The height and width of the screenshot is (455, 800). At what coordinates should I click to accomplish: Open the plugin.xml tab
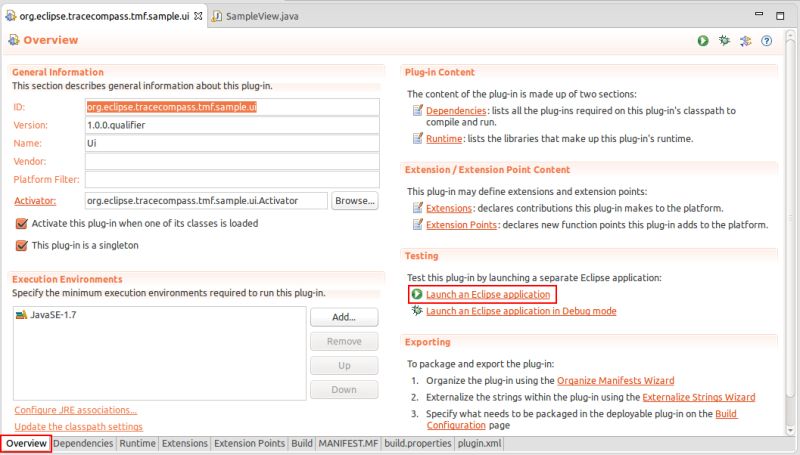click(x=479, y=443)
